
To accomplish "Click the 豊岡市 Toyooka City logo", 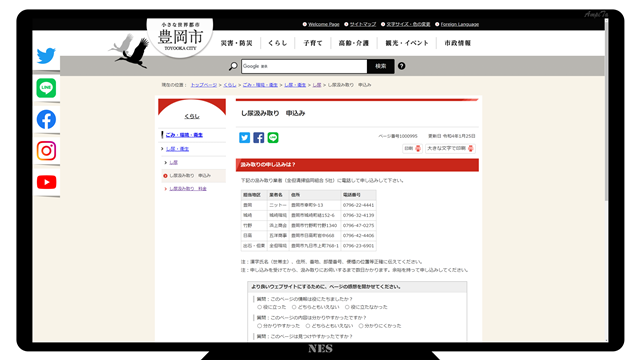I will [x=180, y=38].
